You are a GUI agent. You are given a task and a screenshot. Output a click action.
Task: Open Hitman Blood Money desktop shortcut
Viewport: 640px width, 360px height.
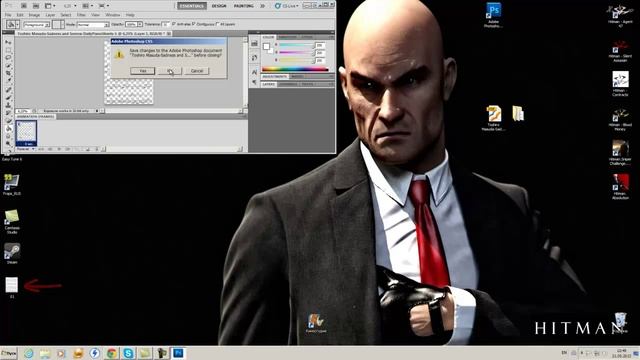(620, 118)
